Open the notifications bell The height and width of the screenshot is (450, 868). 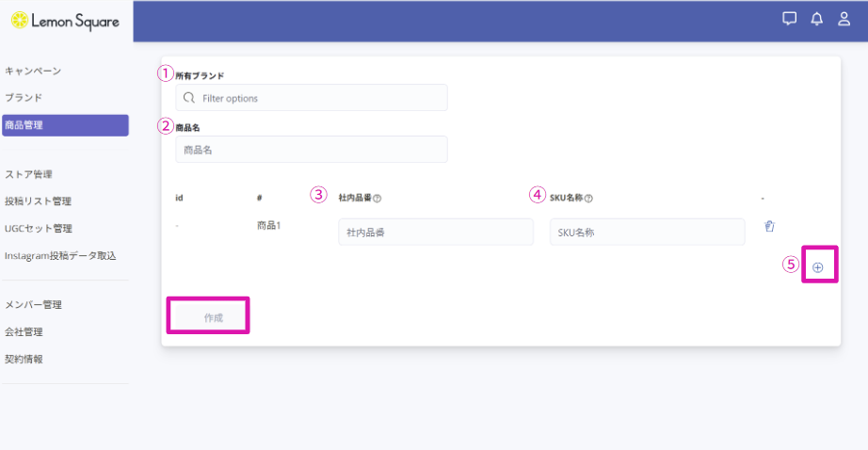817,19
